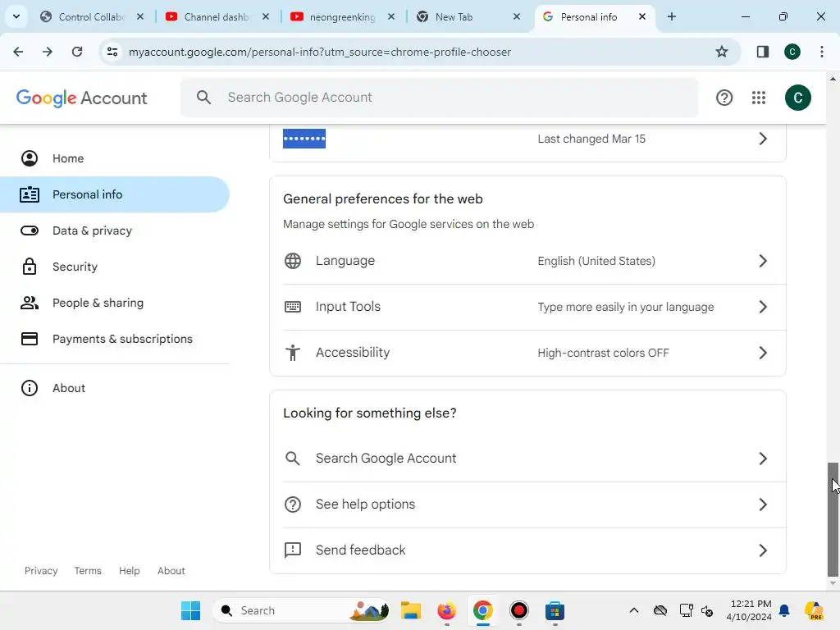This screenshot has width=840, height=630.
Task: Open Payments & subscriptions section
Action: [115, 339]
